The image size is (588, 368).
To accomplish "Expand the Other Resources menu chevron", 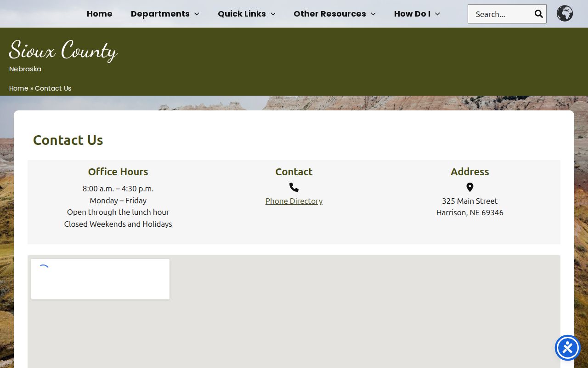I will pos(373,14).
